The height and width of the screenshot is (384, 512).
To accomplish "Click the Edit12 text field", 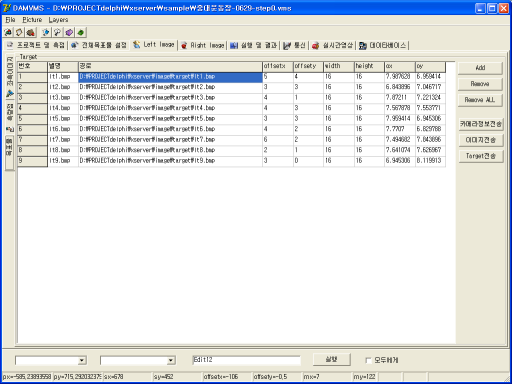I will (246, 360).
